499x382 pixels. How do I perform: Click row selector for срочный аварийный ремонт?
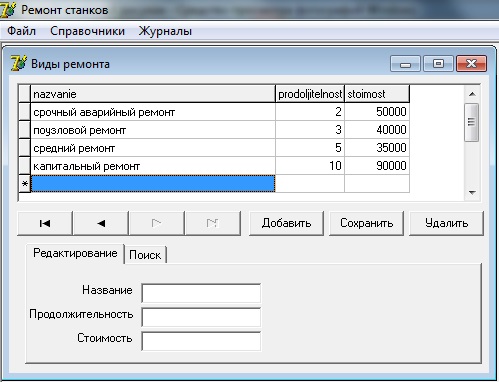(x=24, y=112)
